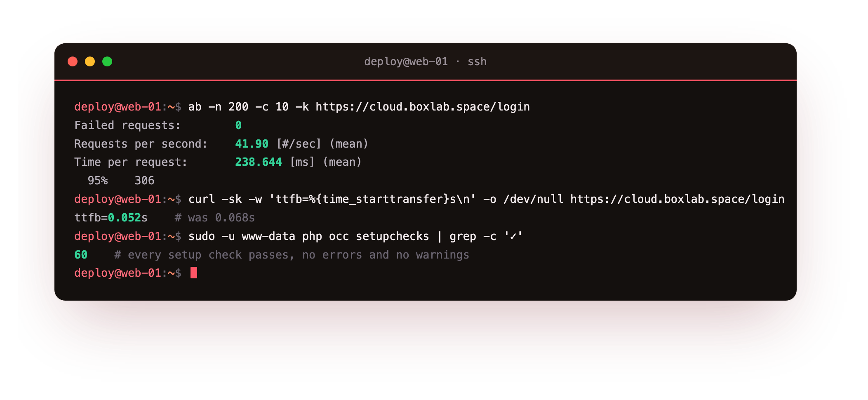
Task: Click the 41.90 requests per second value
Action: tap(252, 144)
